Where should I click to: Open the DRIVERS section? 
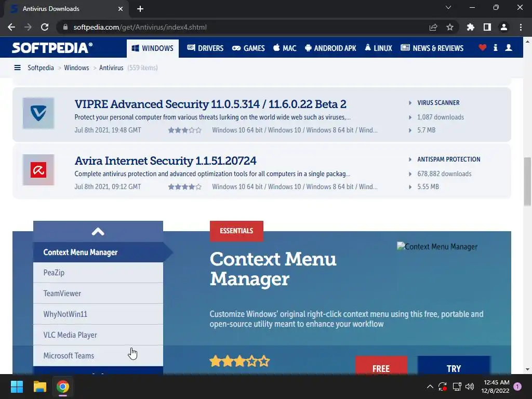205,48
